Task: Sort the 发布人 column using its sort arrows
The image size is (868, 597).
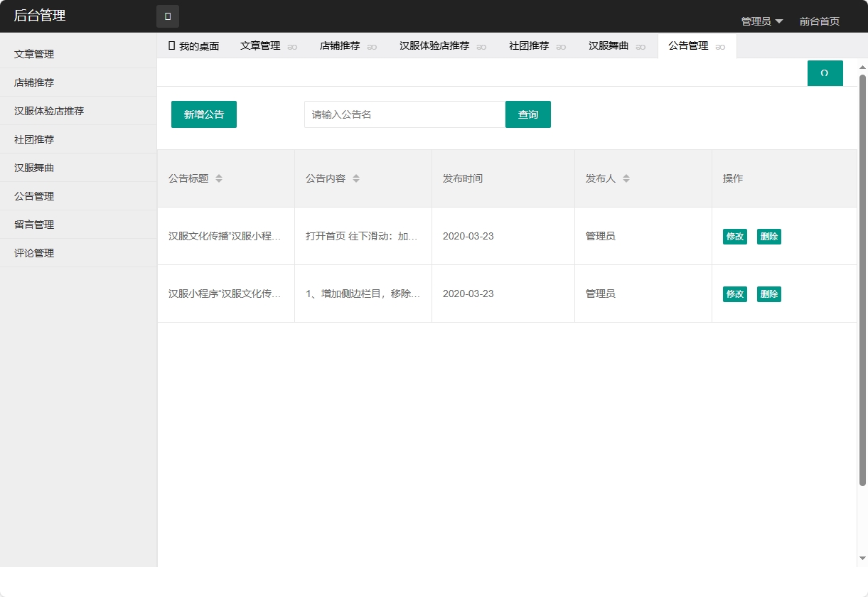Action: click(626, 178)
